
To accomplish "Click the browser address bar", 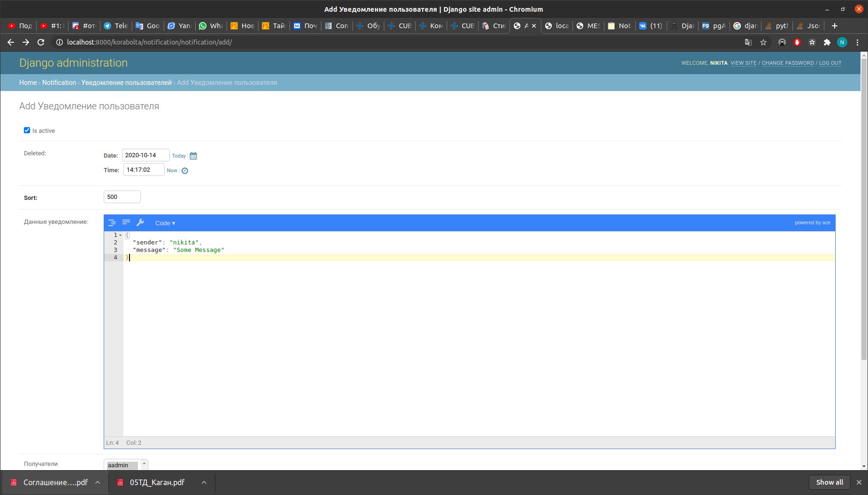I will pyautogui.click(x=399, y=42).
